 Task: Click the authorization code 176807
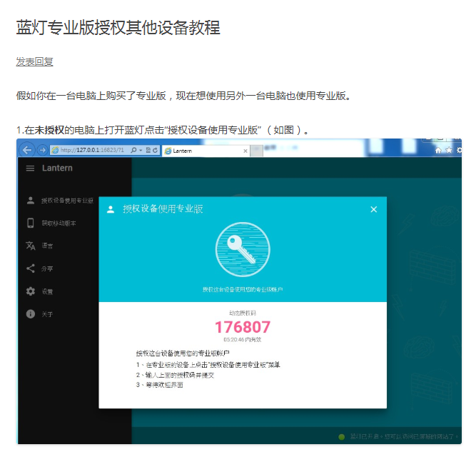[243, 327]
